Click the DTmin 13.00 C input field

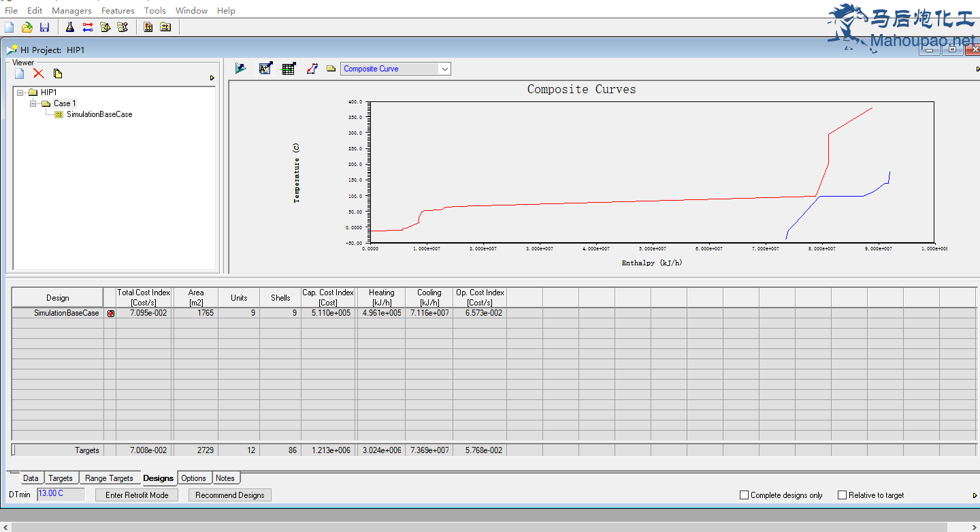click(61, 494)
